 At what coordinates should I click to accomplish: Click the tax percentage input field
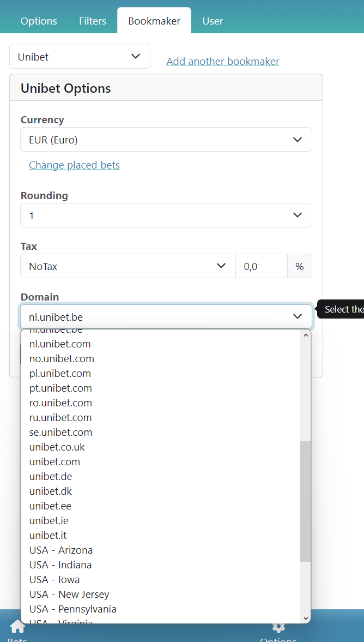pyautogui.click(x=262, y=266)
